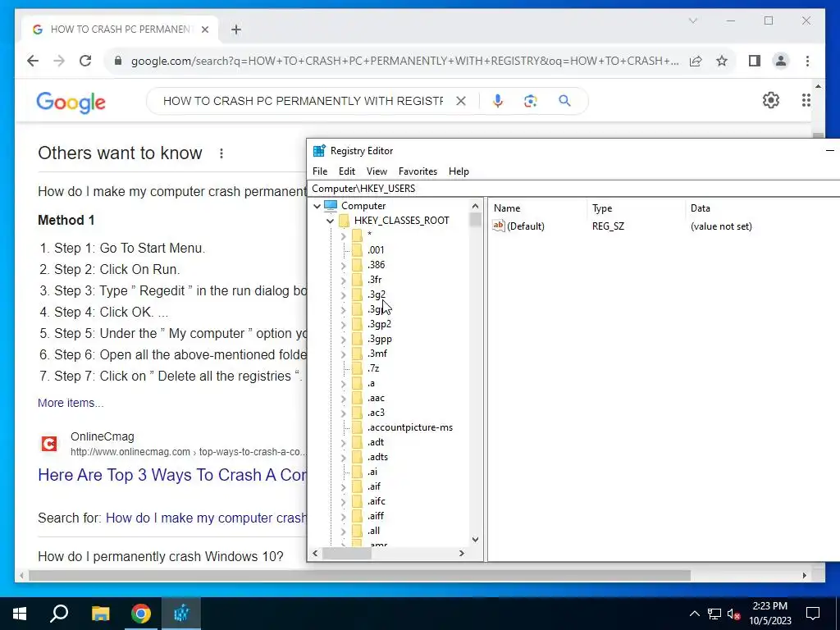Screen dimensions: 840x630
Task: Clear the Google search box text
Action: tap(461, 101)
